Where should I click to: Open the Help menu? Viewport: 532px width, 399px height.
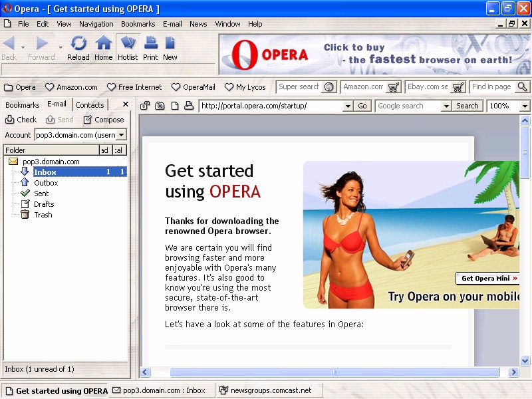[255, 24]
